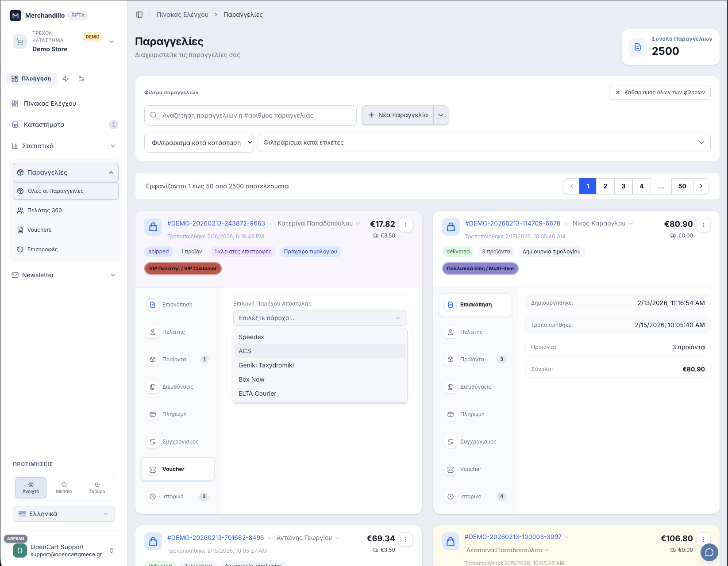Image resolution: width=728 pixels, height=566 pixels.
Task: Open the arrow beside Νέα παραγγελία
Action: pos(441,115)
